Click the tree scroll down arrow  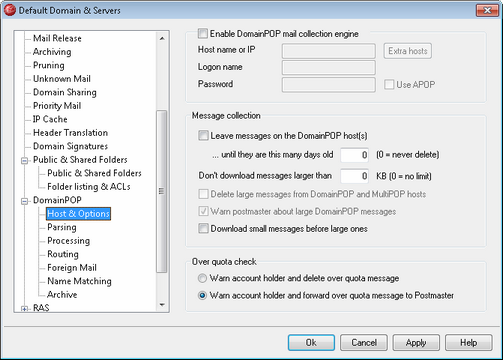point(162,305)
